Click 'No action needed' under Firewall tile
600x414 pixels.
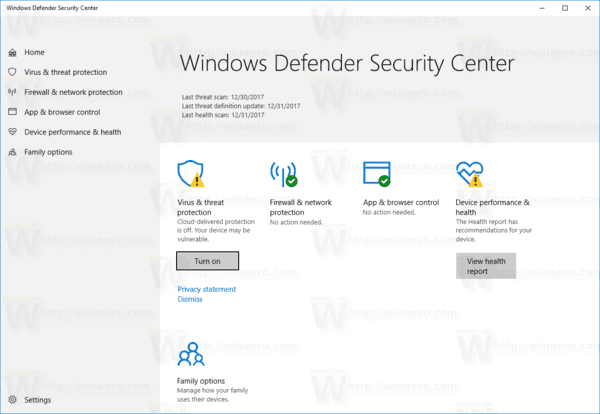(x=296, y=222)
